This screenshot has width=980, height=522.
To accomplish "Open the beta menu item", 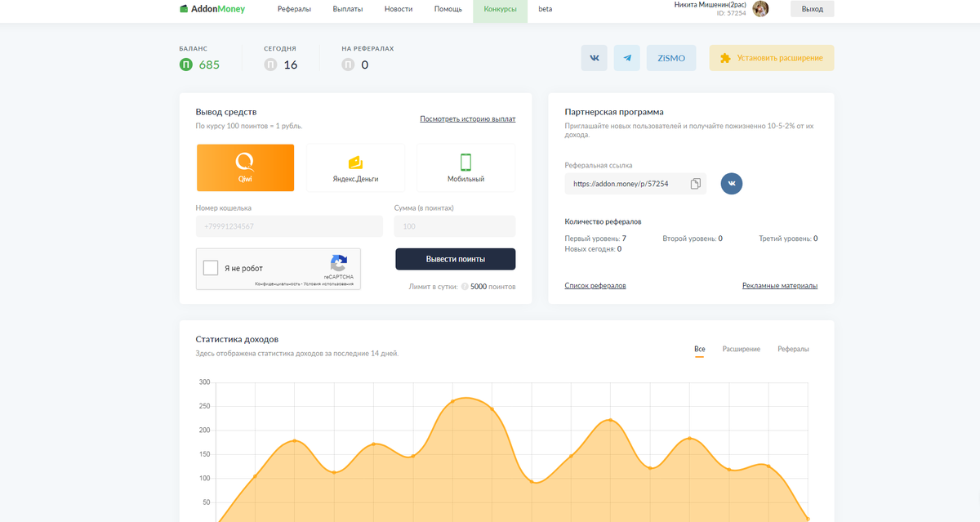I will (546, 9).
